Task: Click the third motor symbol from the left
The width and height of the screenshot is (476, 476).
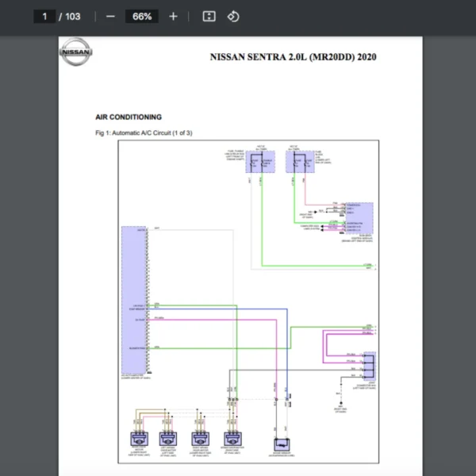Action: click(201, 439)
